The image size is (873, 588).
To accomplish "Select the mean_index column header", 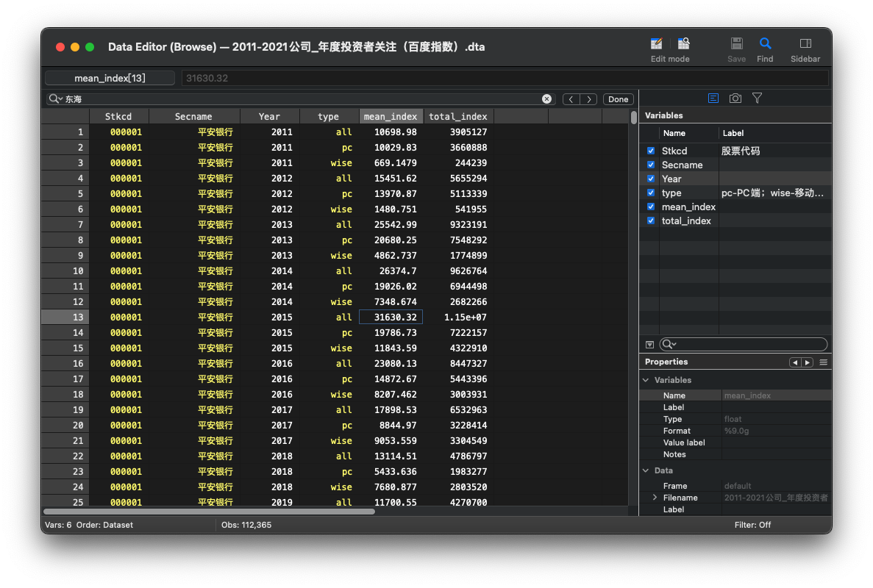I will (x=391, y=116).
